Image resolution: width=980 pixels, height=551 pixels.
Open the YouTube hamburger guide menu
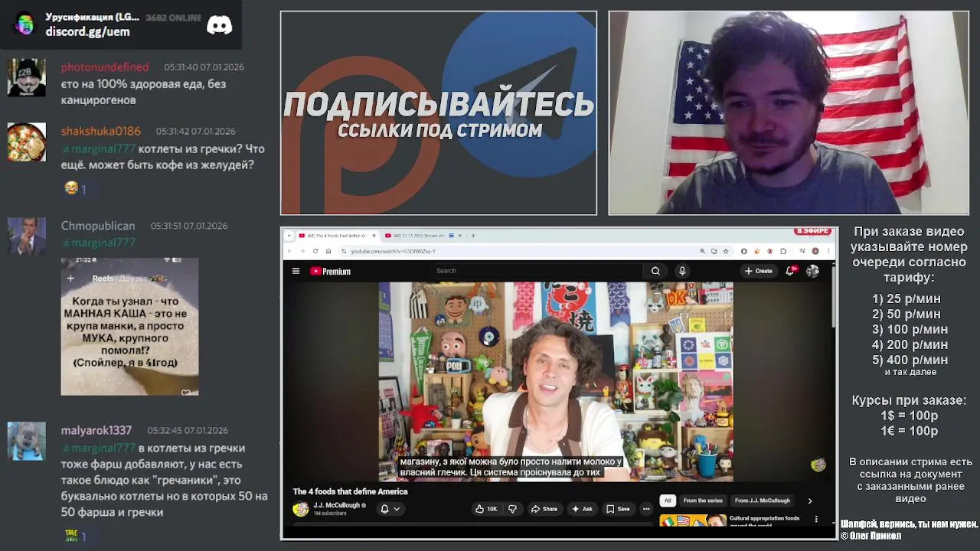point(296,271)
